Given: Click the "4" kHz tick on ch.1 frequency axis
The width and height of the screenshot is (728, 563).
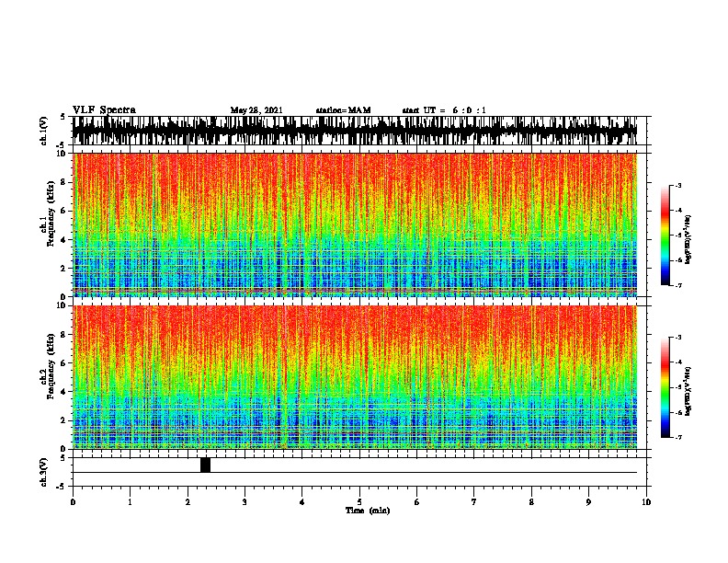Looking at the screenshot, I should tap(64, 240).
